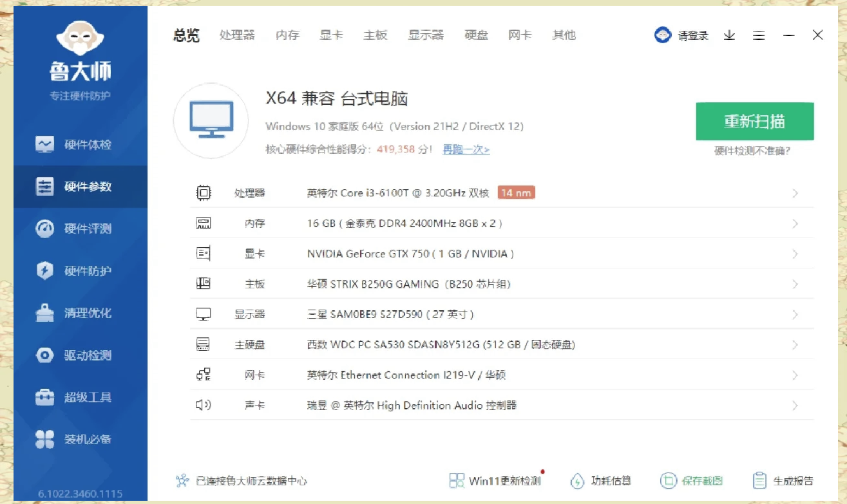Switch to the 显示器 tab
The height and width of the screenshot is (504, 847).
426,35
